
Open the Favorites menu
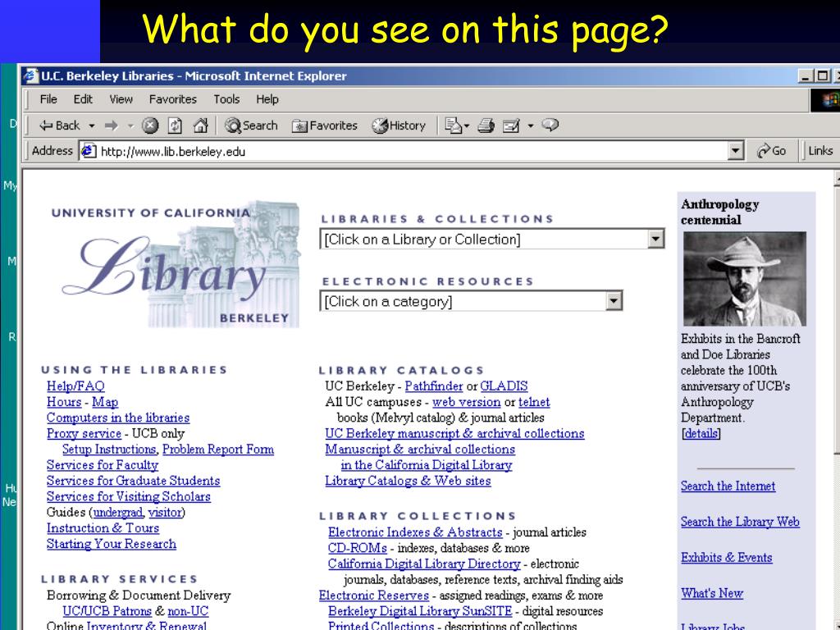[172, 99]
